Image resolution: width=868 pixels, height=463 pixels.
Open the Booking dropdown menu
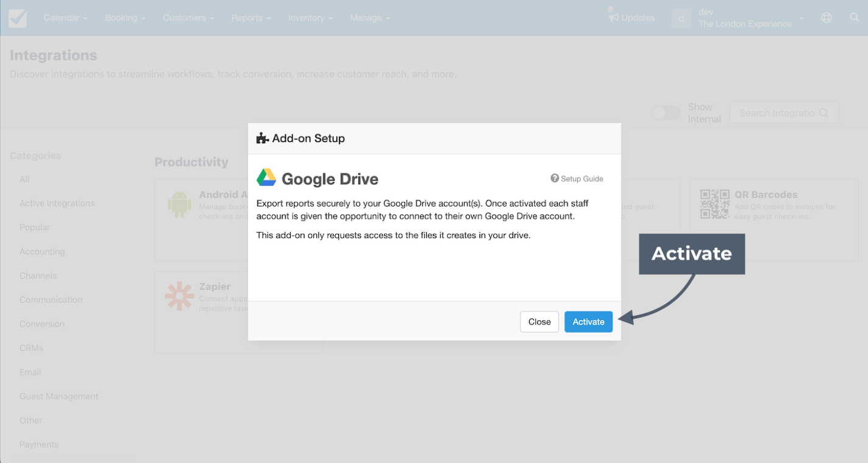125,18
